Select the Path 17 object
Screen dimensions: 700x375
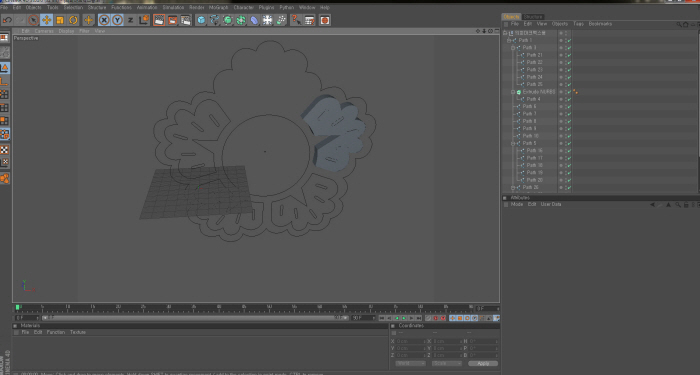click(x=534, y=158)
